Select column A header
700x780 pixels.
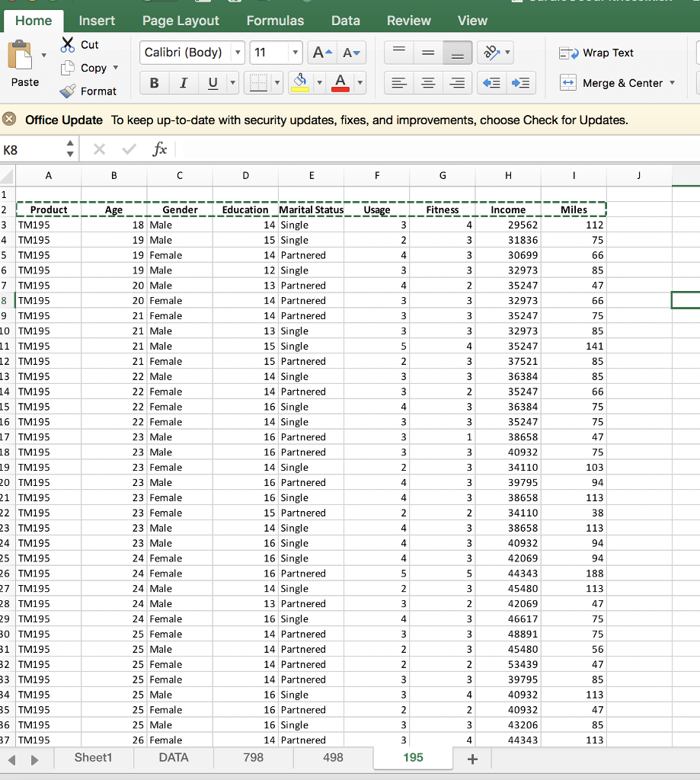pyautogui.click(x=48, y=176)
